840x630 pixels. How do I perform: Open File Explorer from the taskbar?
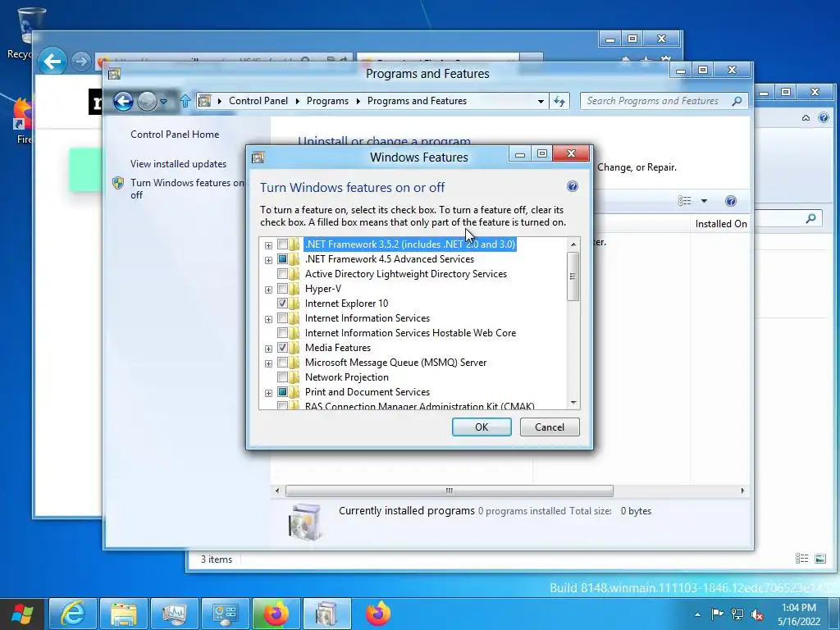tap(124, 614)
